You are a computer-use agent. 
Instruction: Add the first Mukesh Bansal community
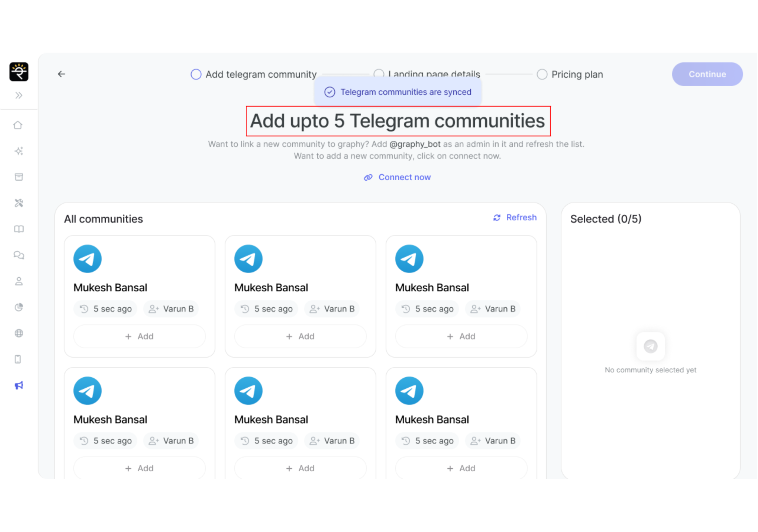[140, 336]
